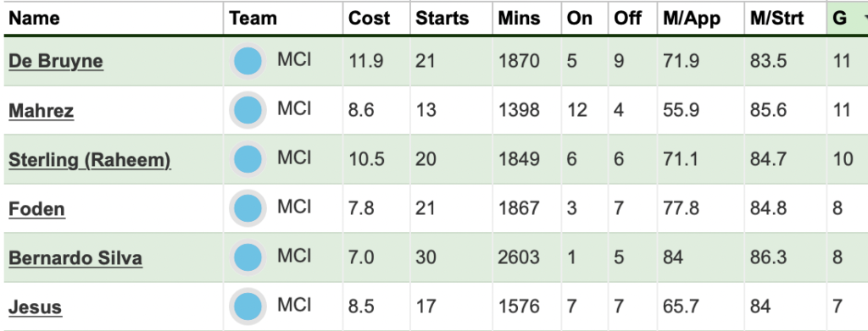Image resolution: width=868 pixels, height=331 pixels.
Task: Open the Bernardo Silva link
Action: click(75, 258)
